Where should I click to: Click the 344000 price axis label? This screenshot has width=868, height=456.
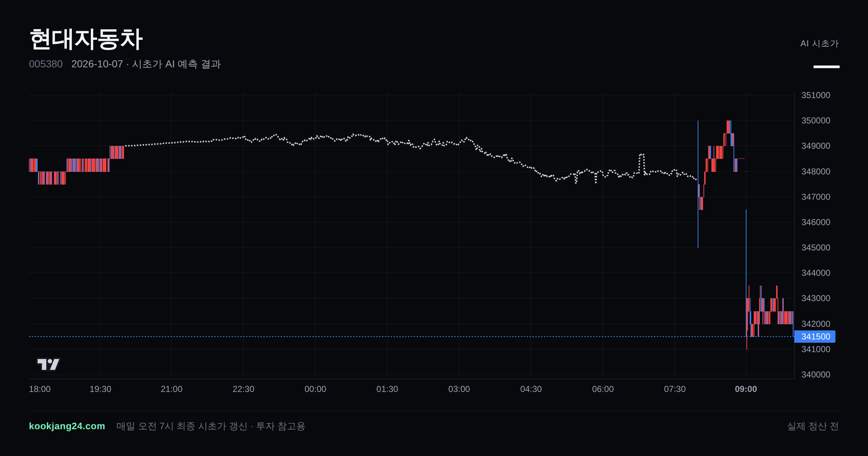816,273
